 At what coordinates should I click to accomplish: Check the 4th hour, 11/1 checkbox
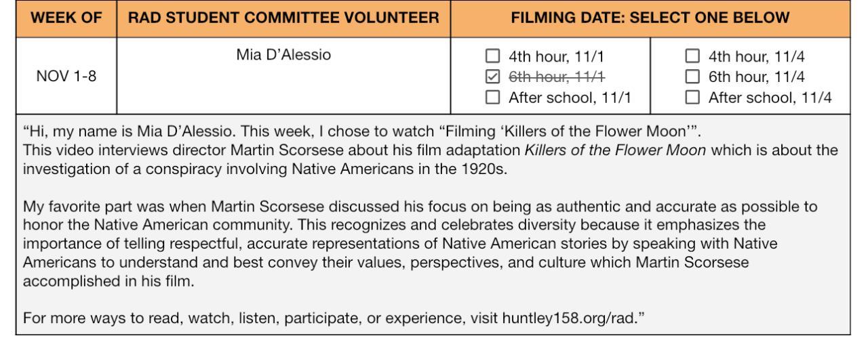[493, 56]
